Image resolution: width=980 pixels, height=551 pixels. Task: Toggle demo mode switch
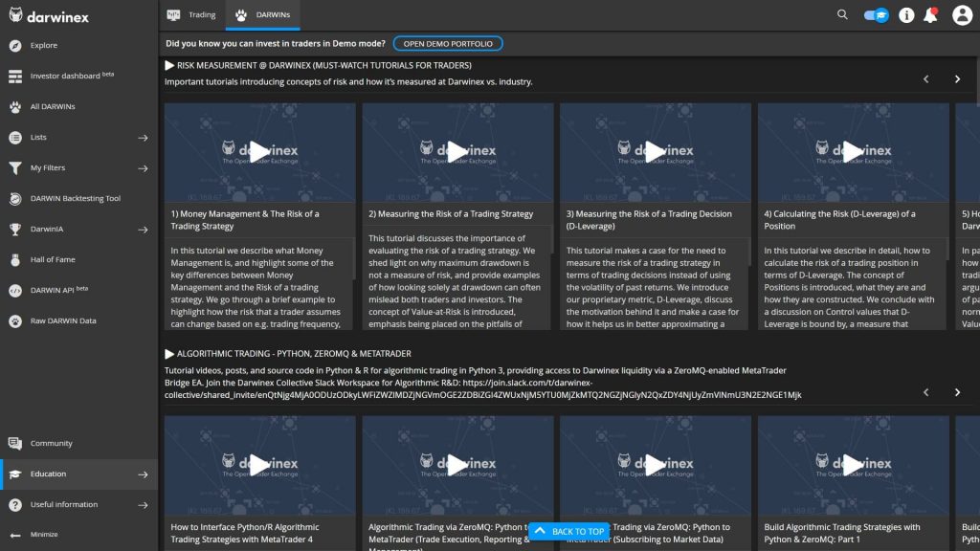coord(877,15)
